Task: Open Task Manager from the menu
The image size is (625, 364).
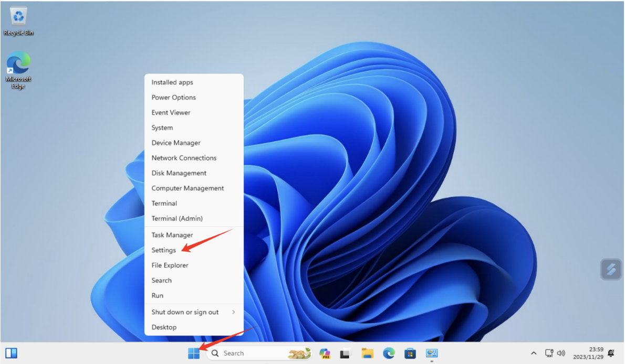Action: (x=172, y=235)
